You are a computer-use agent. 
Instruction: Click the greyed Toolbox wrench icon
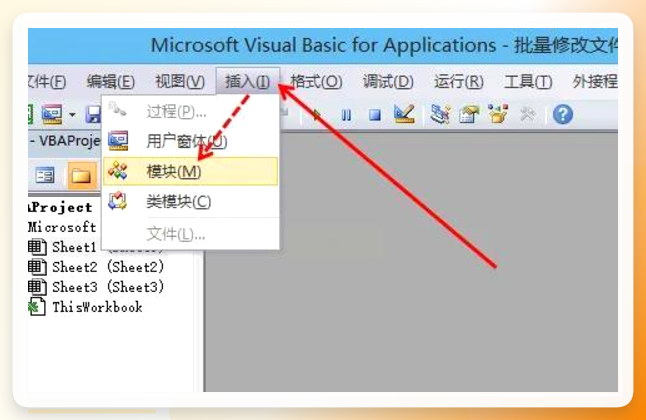coord(527,115)
